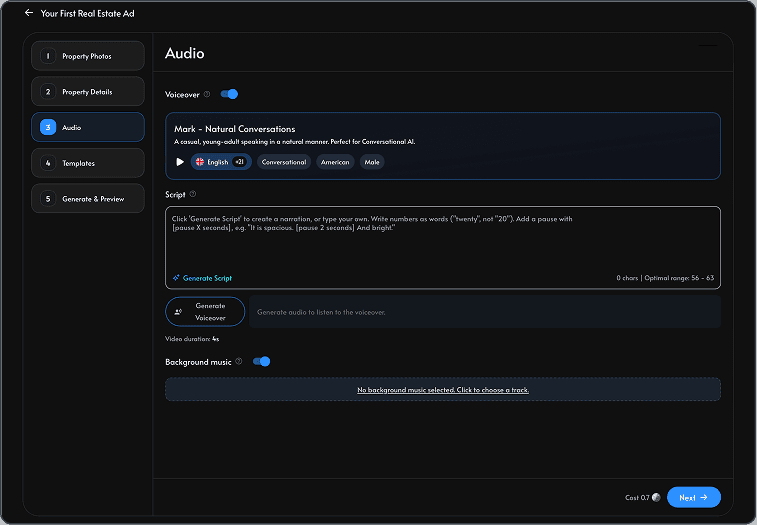This screenshot has width=757, height=525.
Task: Select the Conversational voice tag
Action: 284,162
